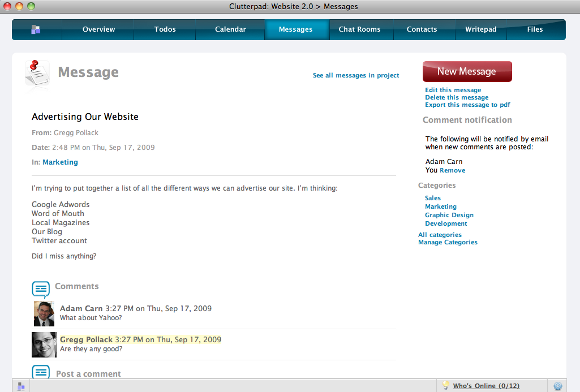The height and width of the screenshot is (392, 580).
Task: Click the 'Are they any good?' comment text
Action: [91, 349]
